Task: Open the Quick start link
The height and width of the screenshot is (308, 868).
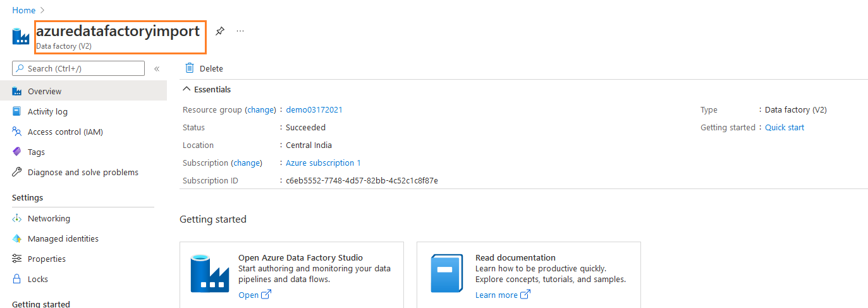Action: coord(785,127)
